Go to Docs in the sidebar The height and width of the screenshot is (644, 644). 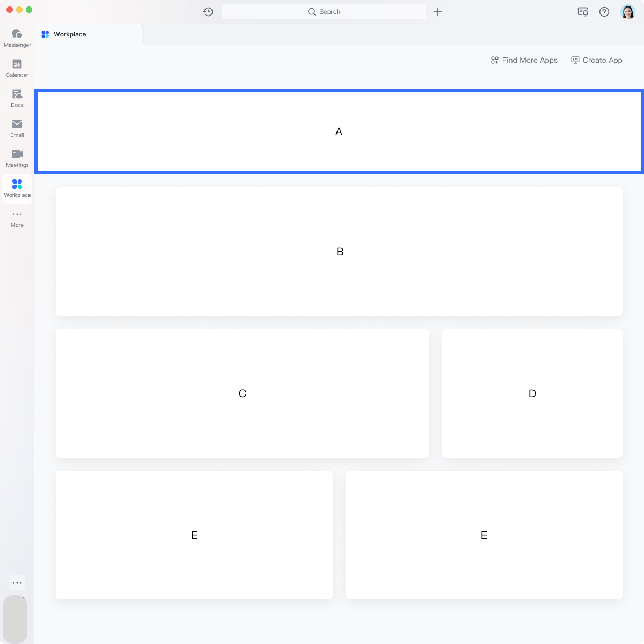(17, 98)
